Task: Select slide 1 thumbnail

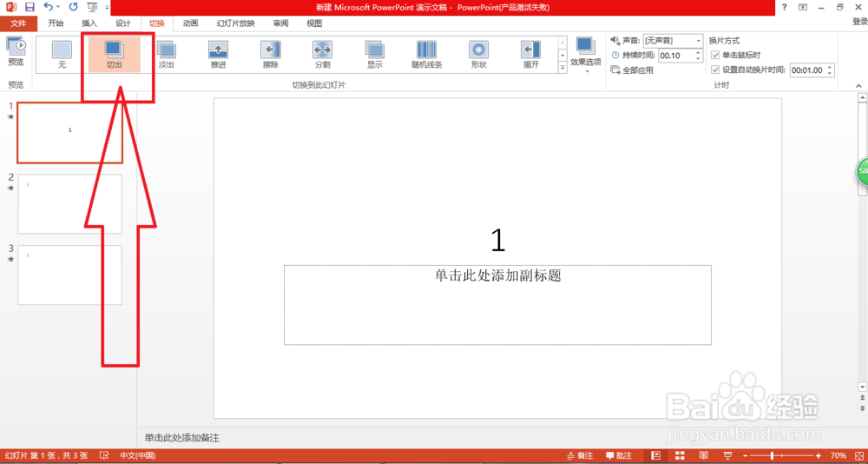Action: [69, 132]
